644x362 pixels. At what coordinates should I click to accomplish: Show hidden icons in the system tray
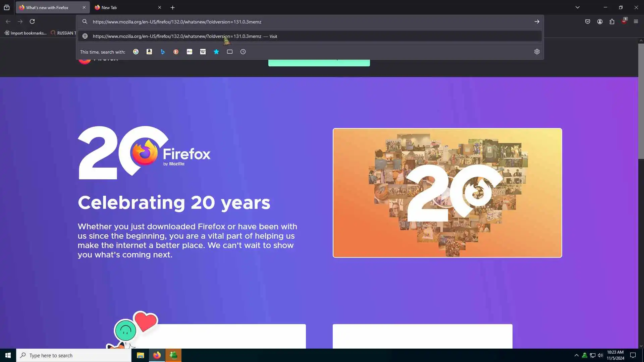(x=576, y=355)
